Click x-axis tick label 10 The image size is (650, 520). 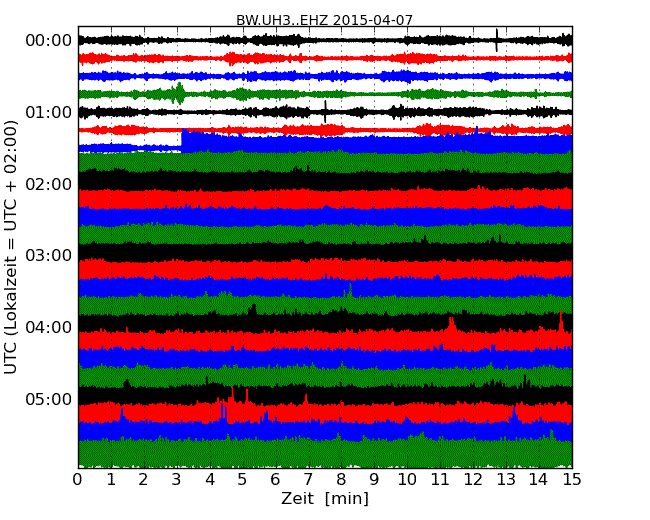(x=407, y=480)
